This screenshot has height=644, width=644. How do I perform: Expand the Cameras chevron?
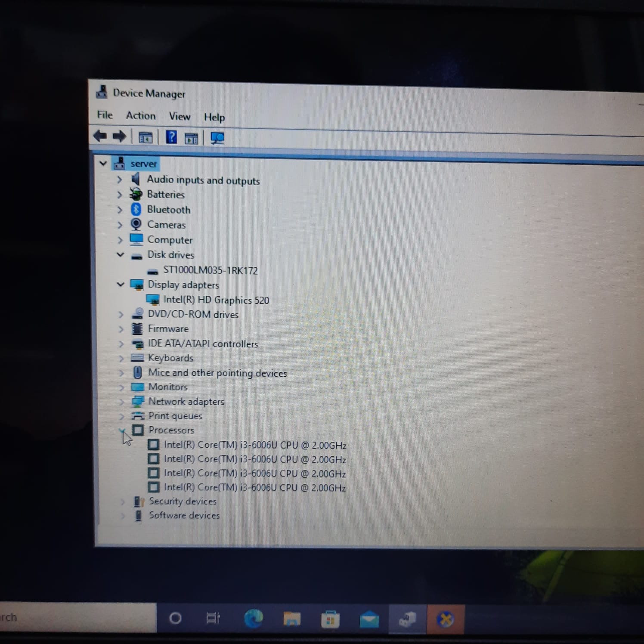[120, 225]
